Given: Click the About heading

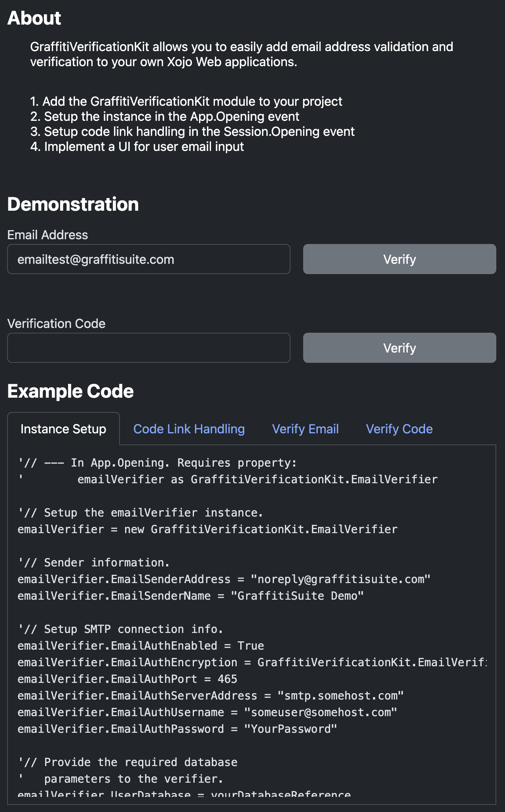Looking at the screenshot, I should coord(34,18).
